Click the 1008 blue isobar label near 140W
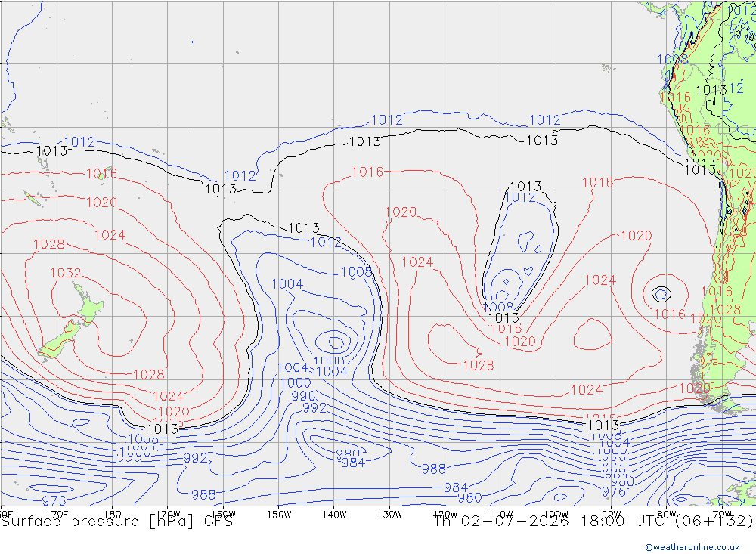The width and height of the screenshot is (756, 554). tap(356, 272)
